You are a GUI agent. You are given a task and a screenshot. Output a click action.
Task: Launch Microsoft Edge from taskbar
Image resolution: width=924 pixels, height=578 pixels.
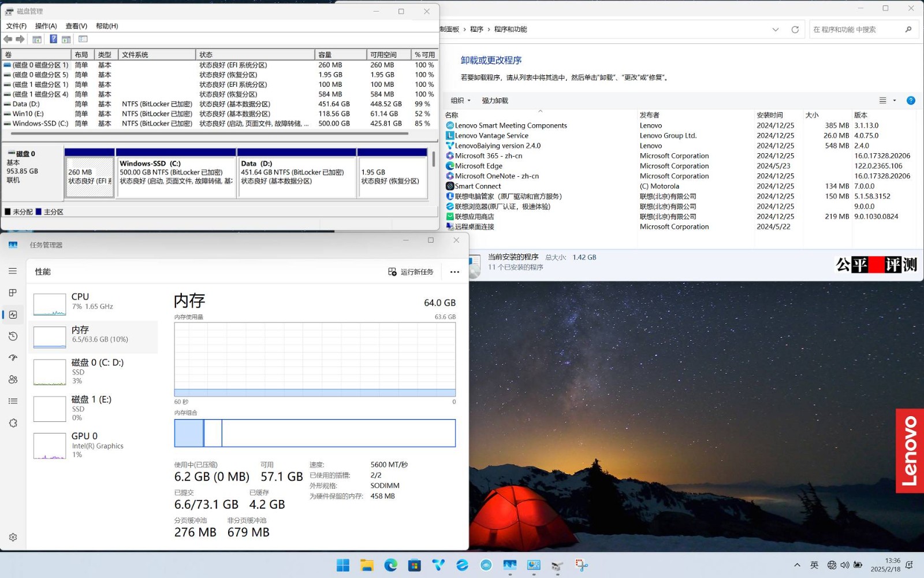pos(391,565)
